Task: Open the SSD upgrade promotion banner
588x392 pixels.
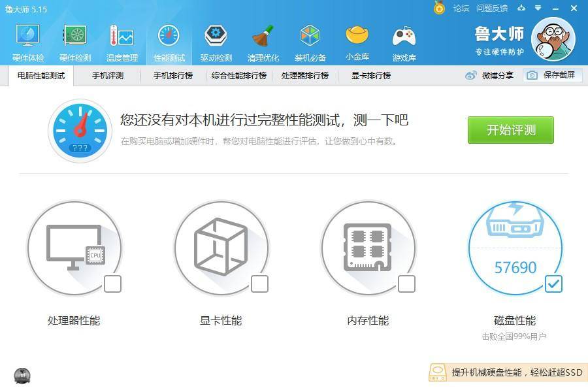Action: [506, 373]
